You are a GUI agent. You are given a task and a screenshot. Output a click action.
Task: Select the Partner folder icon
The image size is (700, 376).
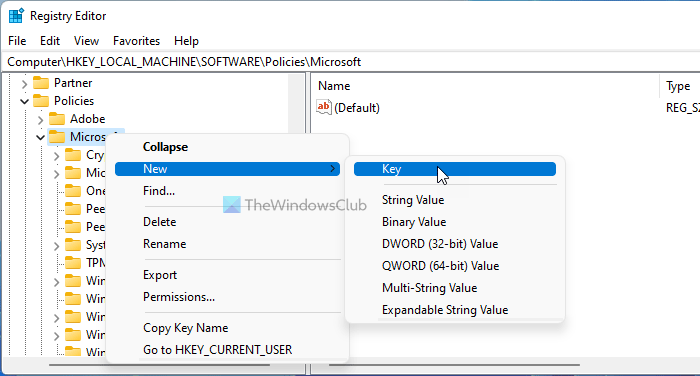point(41,83)
